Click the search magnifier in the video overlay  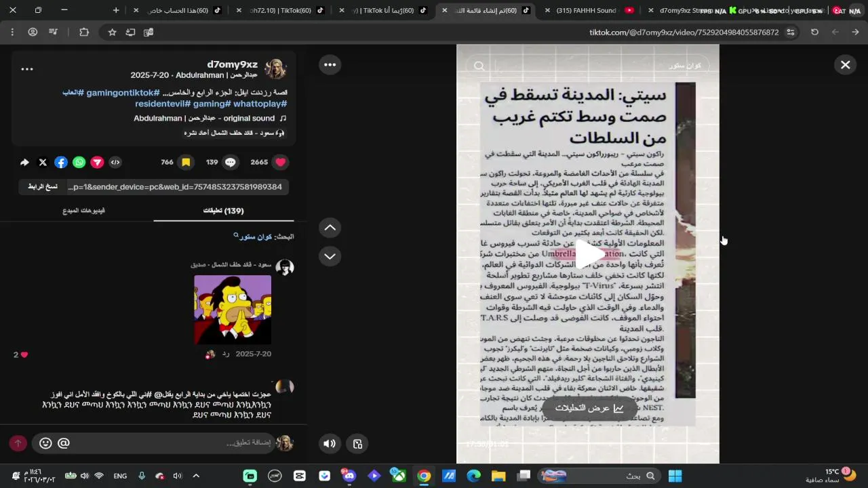479,66
